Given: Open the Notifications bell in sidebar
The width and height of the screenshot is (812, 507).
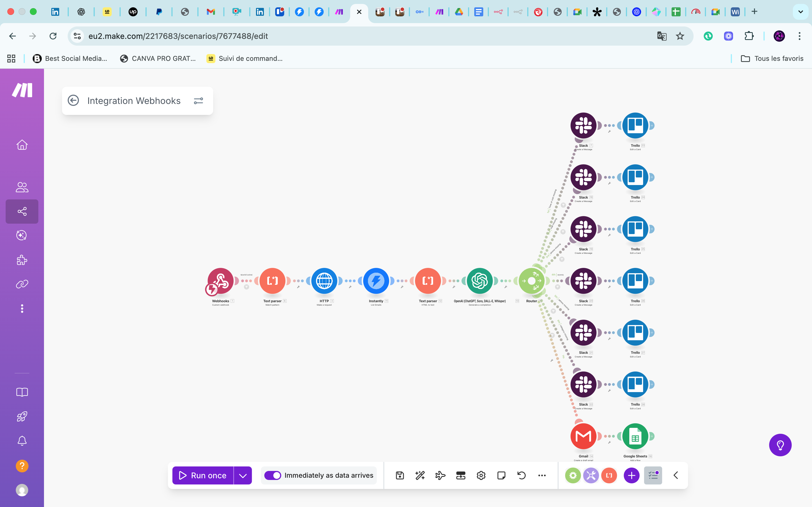Looking at the screenshot, I should (22, 441).
